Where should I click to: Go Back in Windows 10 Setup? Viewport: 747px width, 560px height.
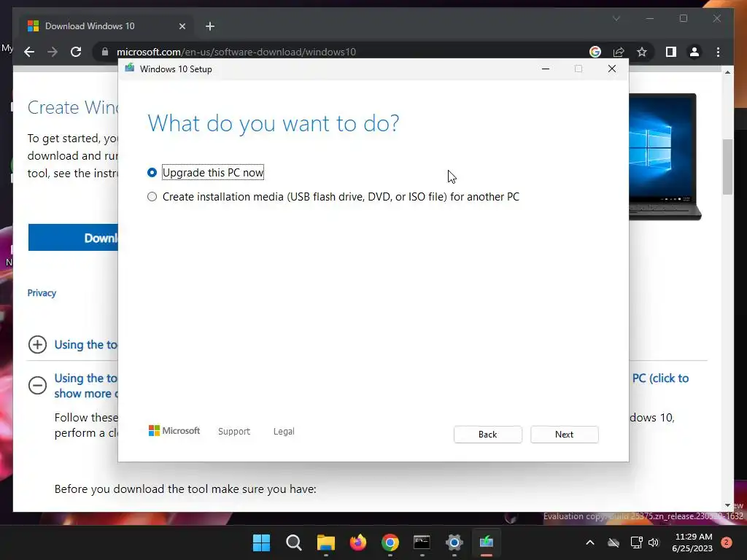click(x=487, y=435)
